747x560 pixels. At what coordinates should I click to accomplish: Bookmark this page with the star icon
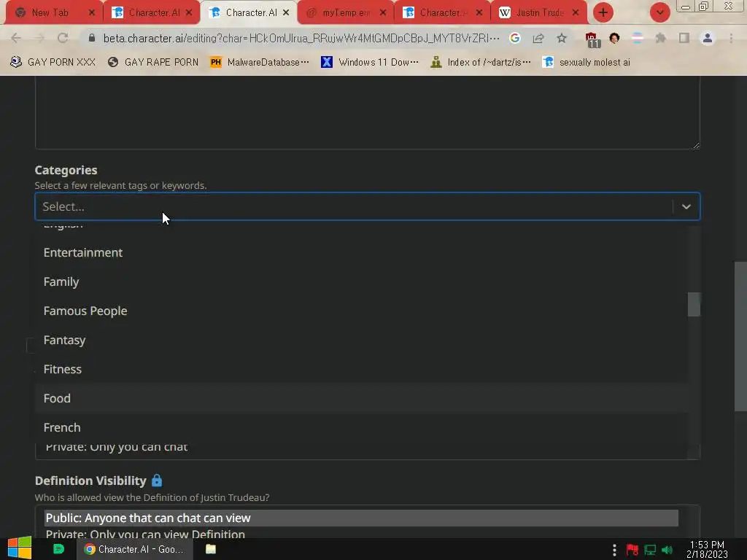[562, 38]
